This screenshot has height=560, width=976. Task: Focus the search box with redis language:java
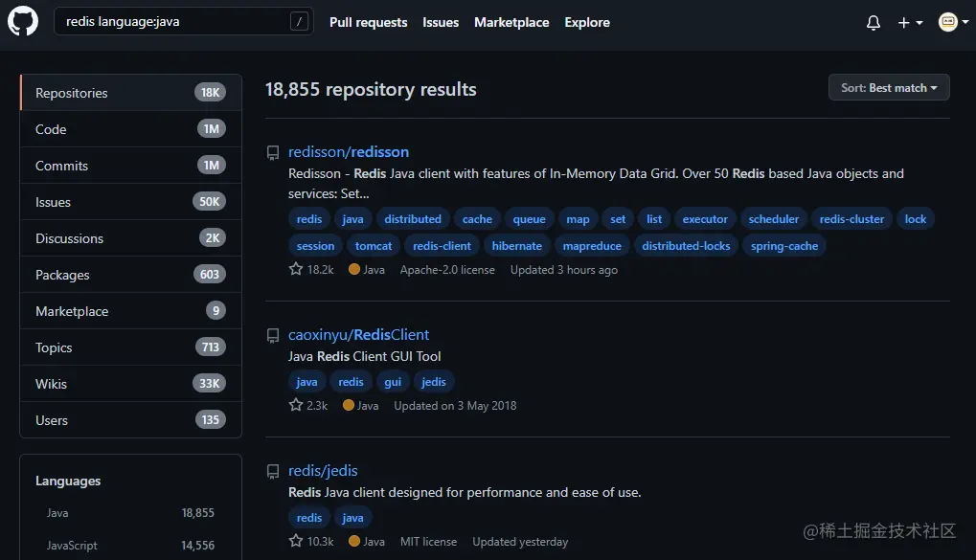[x=184, y=22]
